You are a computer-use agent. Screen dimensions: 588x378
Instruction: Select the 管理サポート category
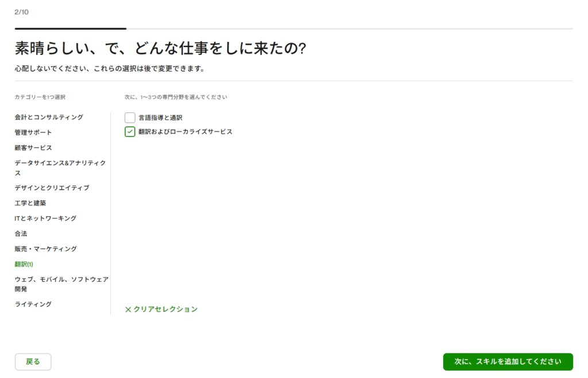click(x=33, y=133)
